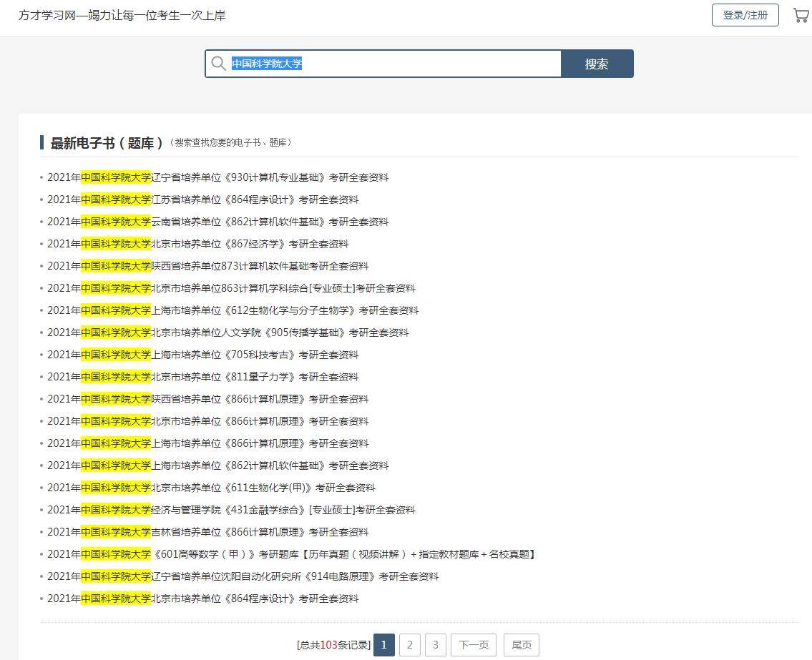Open 沈阳自动化研究所《914电路原理》link

[x=243, y=576]
